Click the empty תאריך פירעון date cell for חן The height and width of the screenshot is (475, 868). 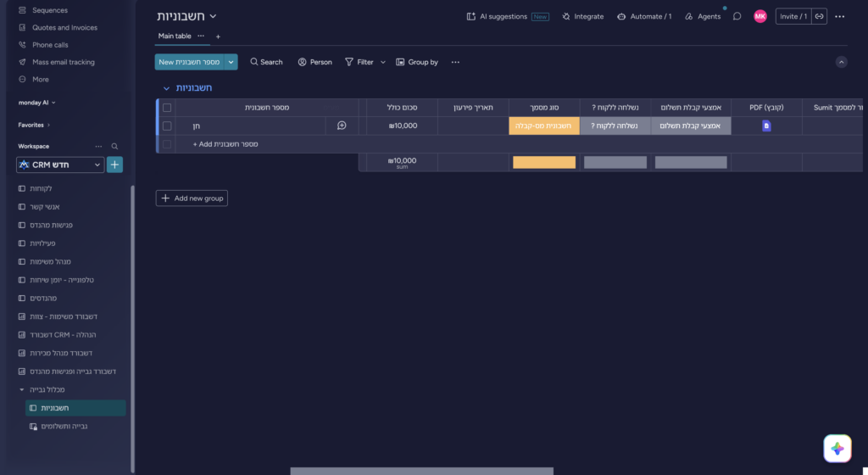[473, 126]
